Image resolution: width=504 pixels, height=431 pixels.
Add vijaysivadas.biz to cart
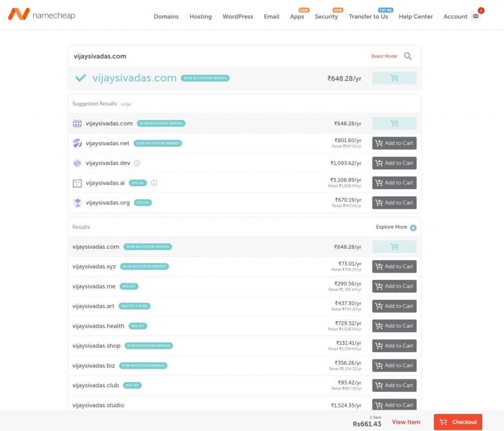[x=394, y=366]
